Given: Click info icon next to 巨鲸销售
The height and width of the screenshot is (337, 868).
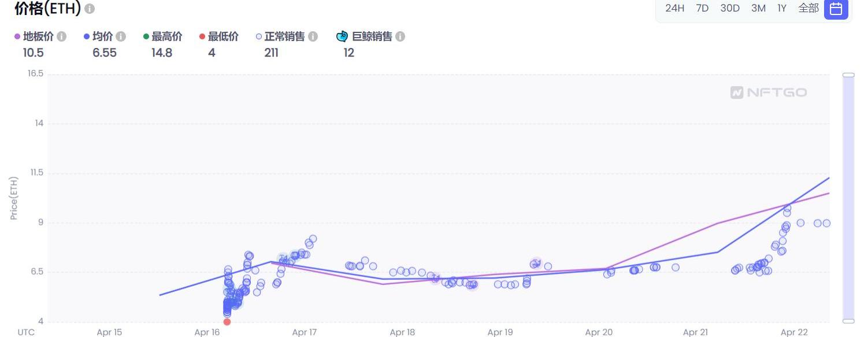Looking at the screenshot, I should (400, 36).
